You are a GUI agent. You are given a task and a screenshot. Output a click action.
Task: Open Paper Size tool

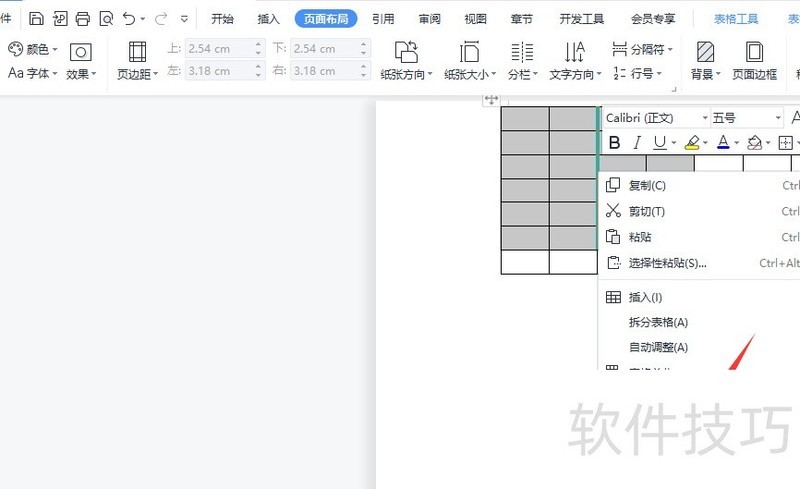coord(470,61)
